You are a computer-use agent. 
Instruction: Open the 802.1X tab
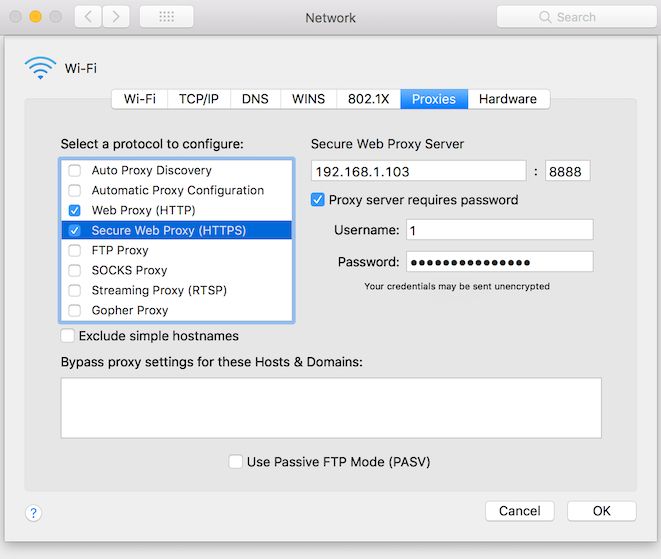(x=368, y=99)
